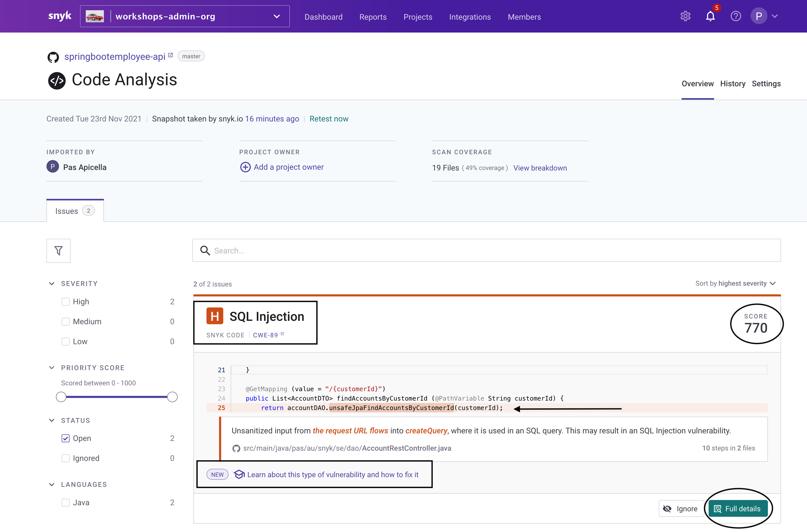The width and height of the screenshot is (807, 532).
Task: Click the "10 steps in 2 files" text
Action: [x=728, y=448]
